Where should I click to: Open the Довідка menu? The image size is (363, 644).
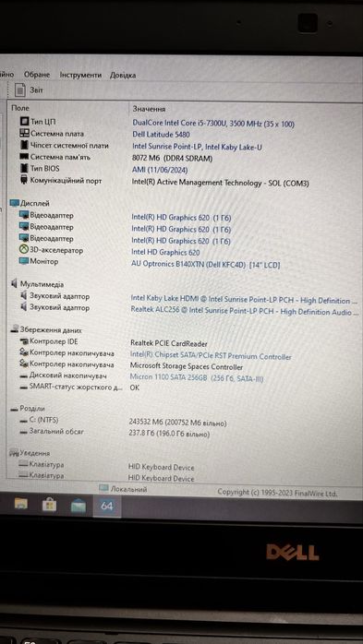(x=123, y=76)
